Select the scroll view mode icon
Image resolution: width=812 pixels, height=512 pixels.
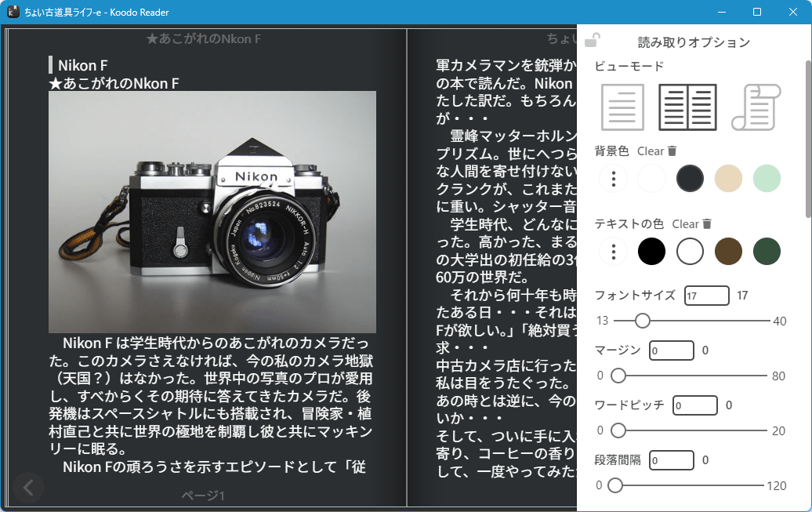click(756, 107)
